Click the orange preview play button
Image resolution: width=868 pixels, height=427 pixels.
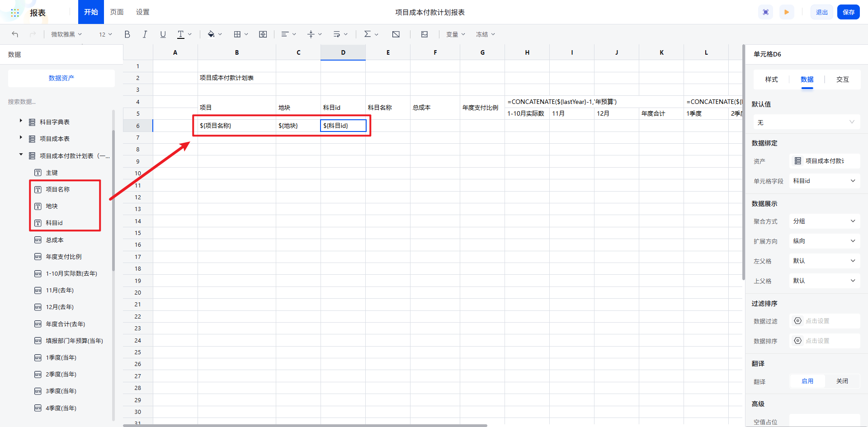point(787,12)
